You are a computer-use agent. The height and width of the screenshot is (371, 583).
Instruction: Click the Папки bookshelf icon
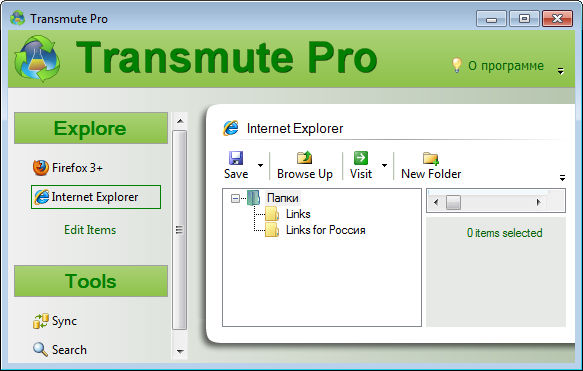pos(253,198)
